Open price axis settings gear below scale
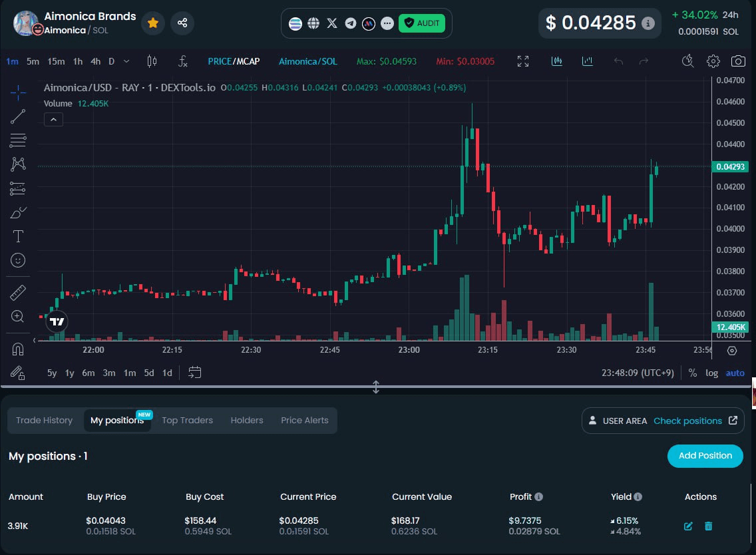The image size is (756, 555). (732, 351)
